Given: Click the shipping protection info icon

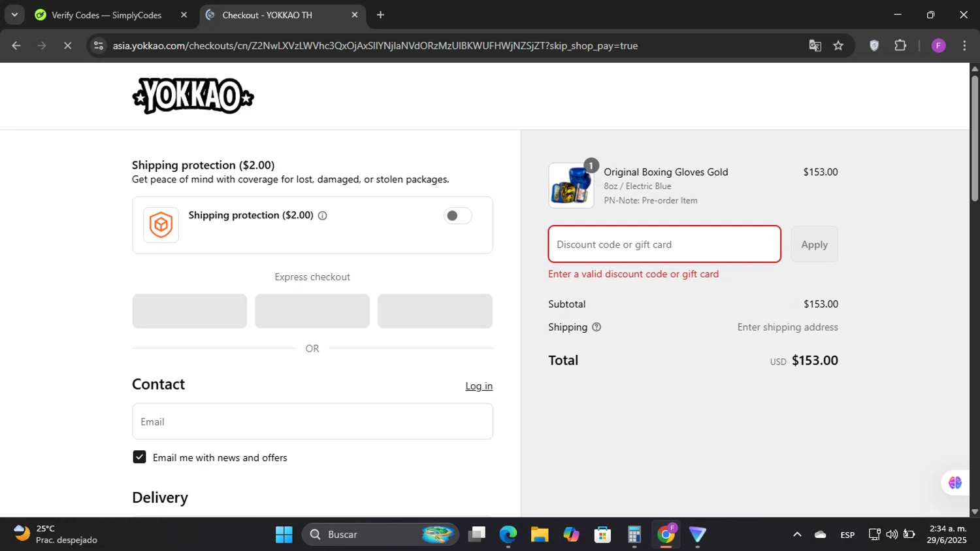Looking at the screenshot, I should pos(322,216).
